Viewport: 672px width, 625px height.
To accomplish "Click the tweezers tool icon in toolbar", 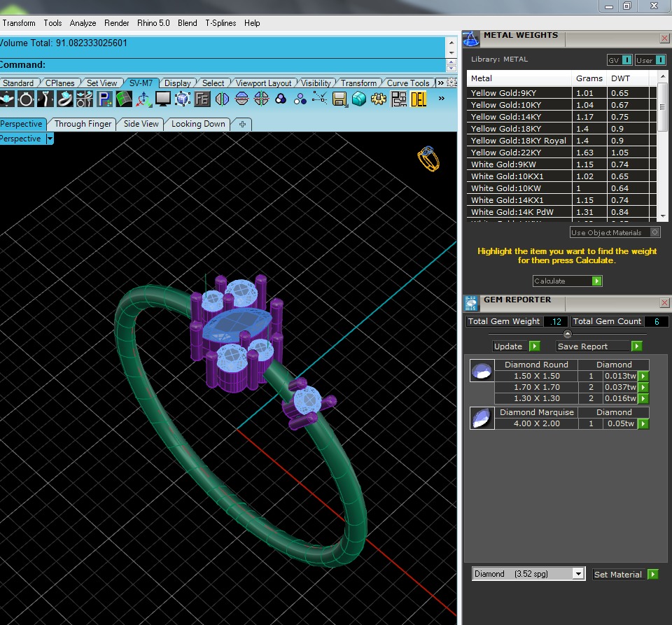I will pos(45,99).
